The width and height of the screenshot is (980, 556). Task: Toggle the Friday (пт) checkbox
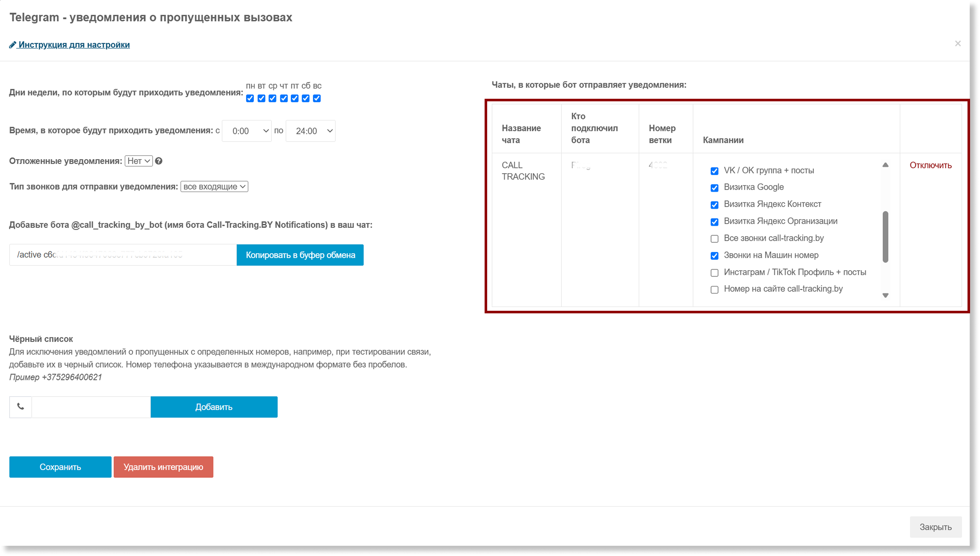coord(294,98)
